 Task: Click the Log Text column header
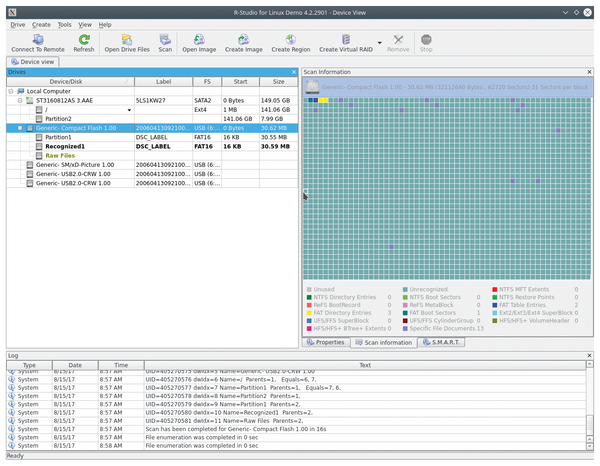click(365, 365)
